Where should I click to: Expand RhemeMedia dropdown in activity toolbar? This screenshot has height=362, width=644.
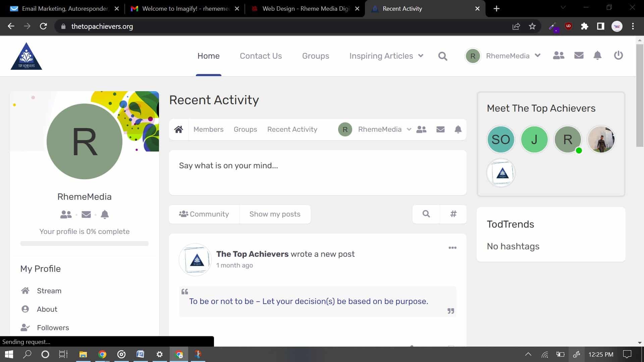[x=409, y=129]
